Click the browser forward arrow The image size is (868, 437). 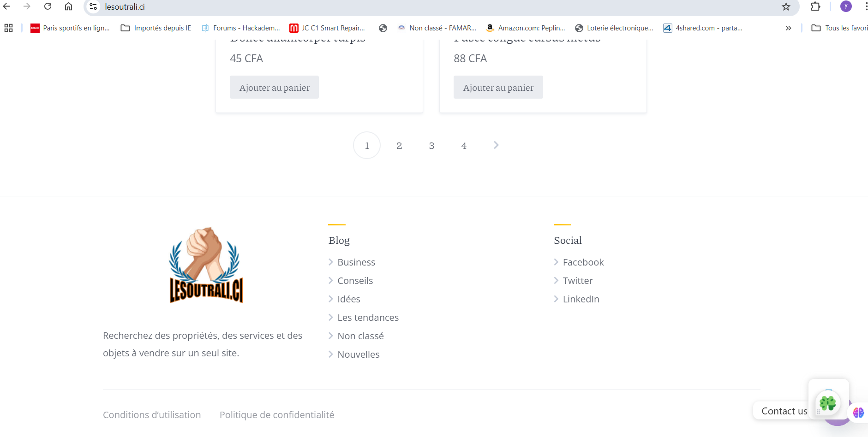pyautogui.click(x=27, y=6)
